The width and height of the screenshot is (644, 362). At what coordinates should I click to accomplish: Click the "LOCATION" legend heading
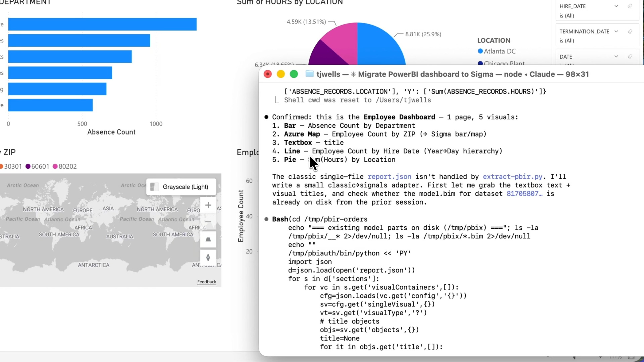click(x=494, y=40)
